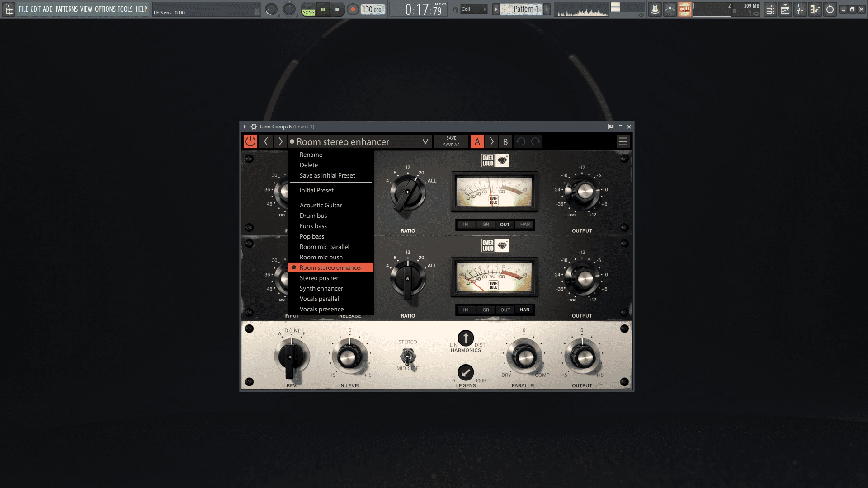Screen dimensions: 868x488
Task: Set lower meter to IN mode
Action: coord(466,310)
